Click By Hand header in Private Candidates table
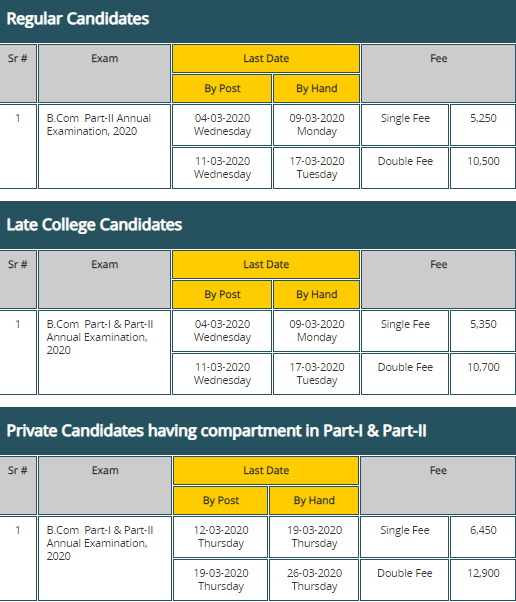 click(314, 500)
